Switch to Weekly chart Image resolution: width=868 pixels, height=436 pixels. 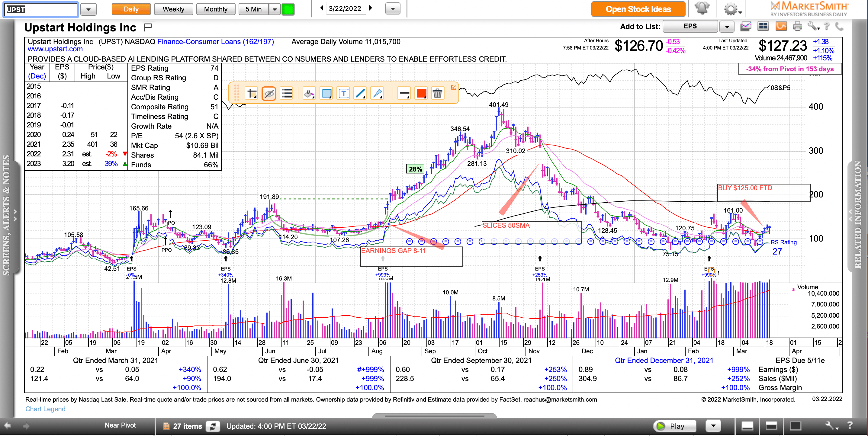click(173, 9)
